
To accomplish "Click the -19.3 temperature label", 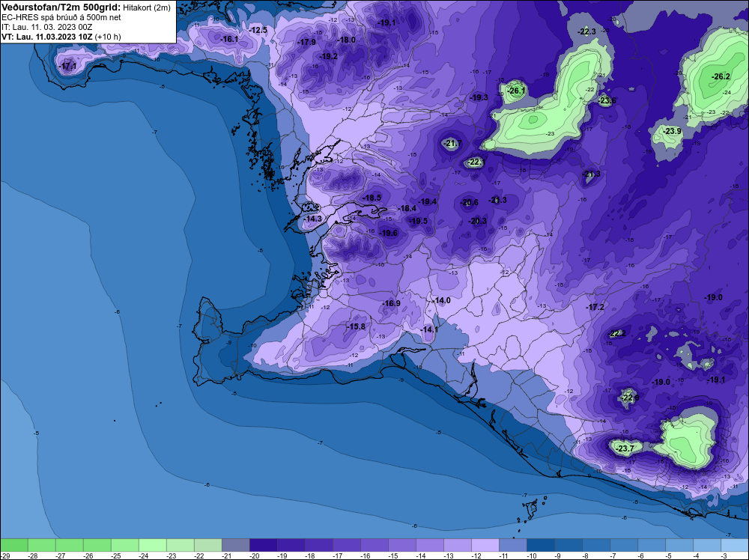I will 479,97.
